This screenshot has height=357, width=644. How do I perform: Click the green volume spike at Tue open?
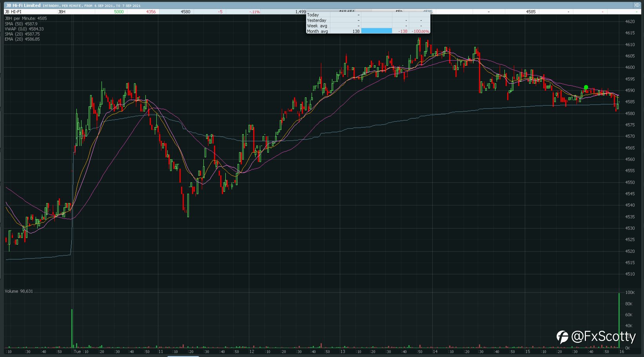(72, 328)
